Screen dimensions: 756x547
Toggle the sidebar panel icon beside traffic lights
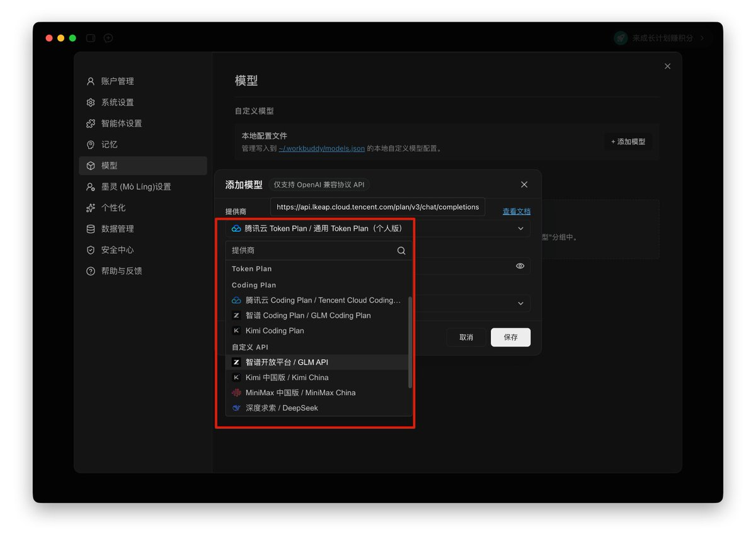click(x=91, y=38)
